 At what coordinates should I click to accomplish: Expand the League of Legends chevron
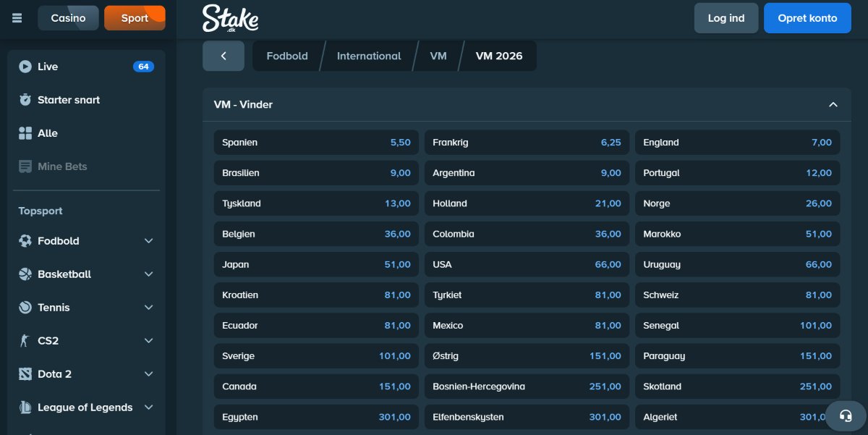point(149,407)
